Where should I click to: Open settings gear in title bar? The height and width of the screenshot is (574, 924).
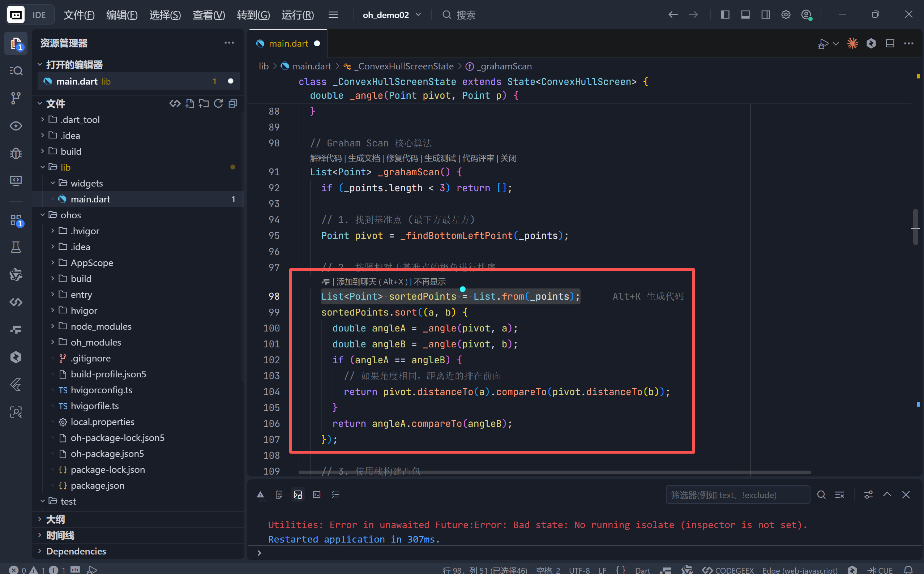coord(786,15)
